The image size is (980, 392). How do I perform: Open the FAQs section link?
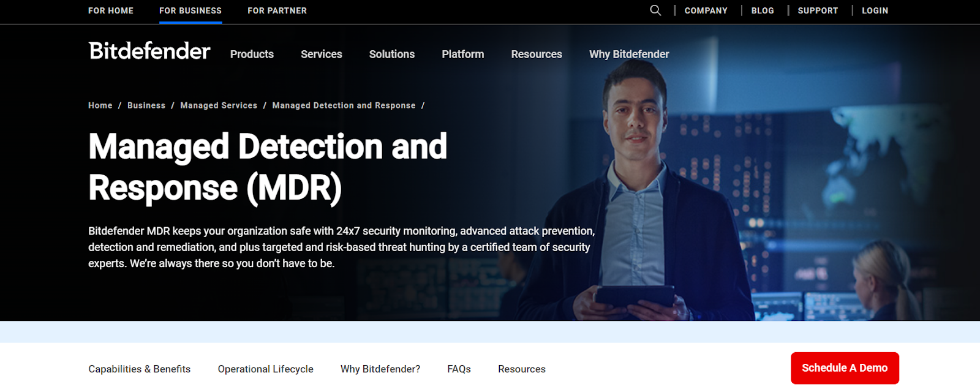459,369
